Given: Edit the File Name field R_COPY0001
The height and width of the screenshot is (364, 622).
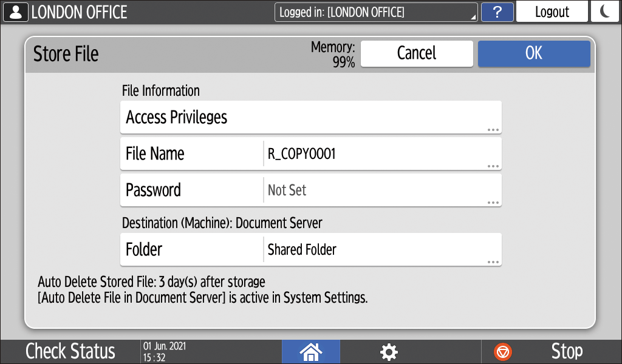Looking at the screenshot, I should pos(381,154).
